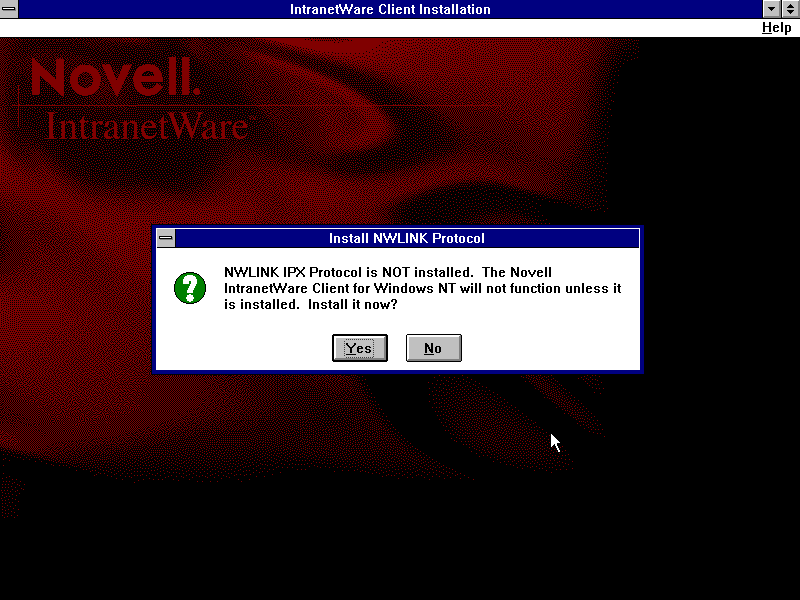Open IntranetWare Client Installation system menu box
800x600 pixels.
coord(9,9)
